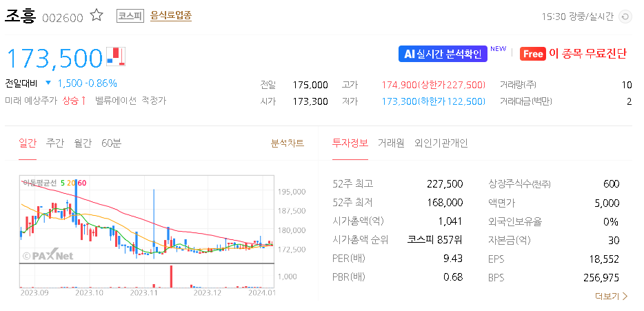Screen dimensions: 644x311
Task: Click the 밸류에이션 적정가 label
Action: click(130, 101)
